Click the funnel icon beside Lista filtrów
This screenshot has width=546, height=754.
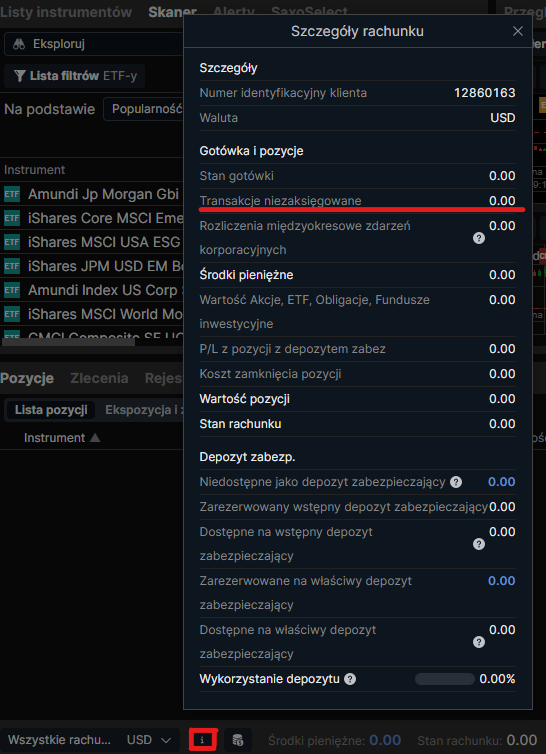point(19,76)
